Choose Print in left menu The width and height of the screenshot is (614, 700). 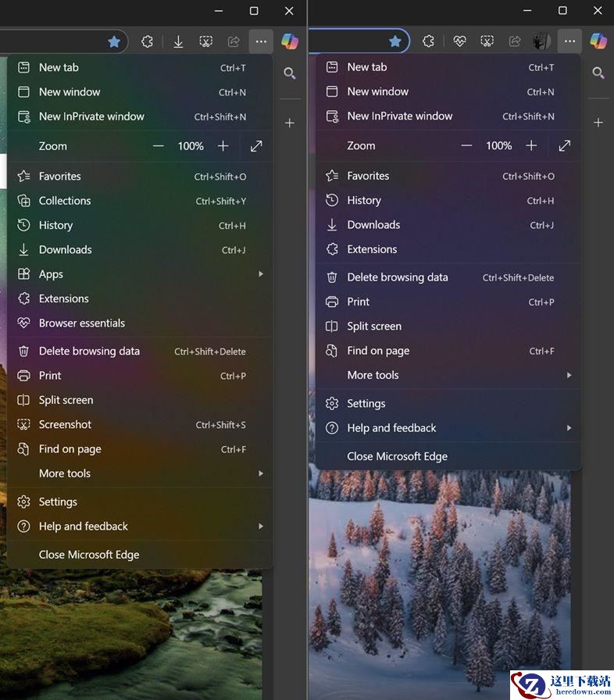coord(140,376)
